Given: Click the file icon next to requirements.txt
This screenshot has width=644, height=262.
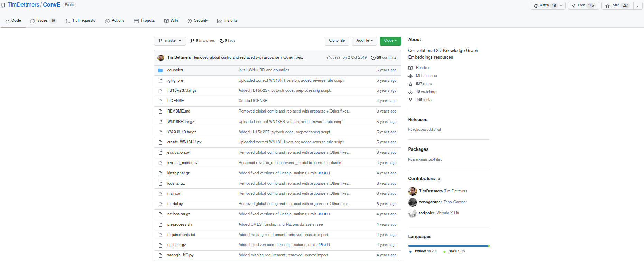Looking at the screenshot, I should tap(160, 235).
